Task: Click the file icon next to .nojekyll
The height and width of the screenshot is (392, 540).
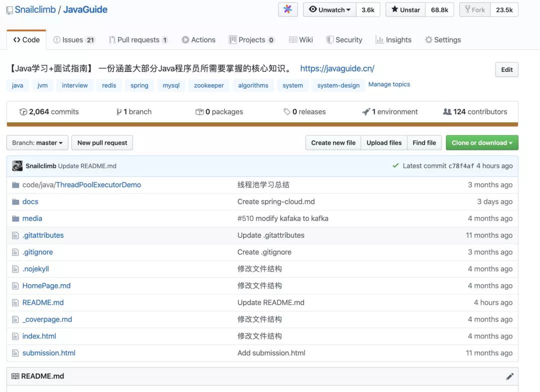Action: coord(15,269)
